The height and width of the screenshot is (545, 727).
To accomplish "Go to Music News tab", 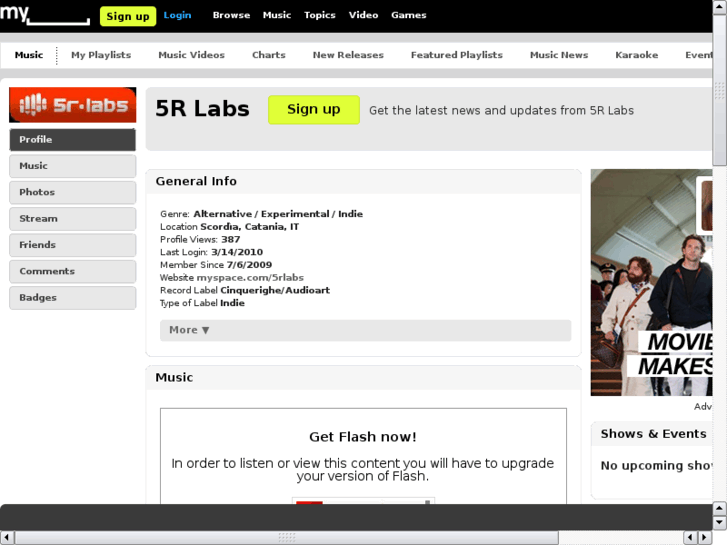I will pyautogui.click(x=559, y=55).
